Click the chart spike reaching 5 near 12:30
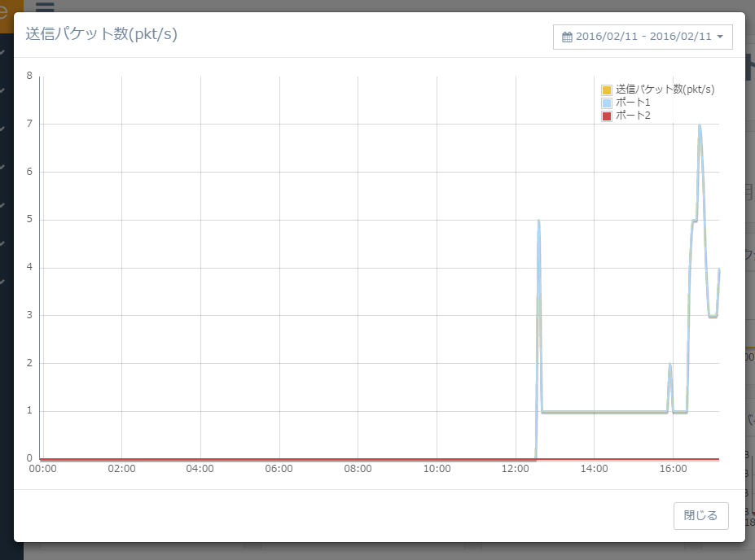 pyautogui.click(x=538, y=221)
